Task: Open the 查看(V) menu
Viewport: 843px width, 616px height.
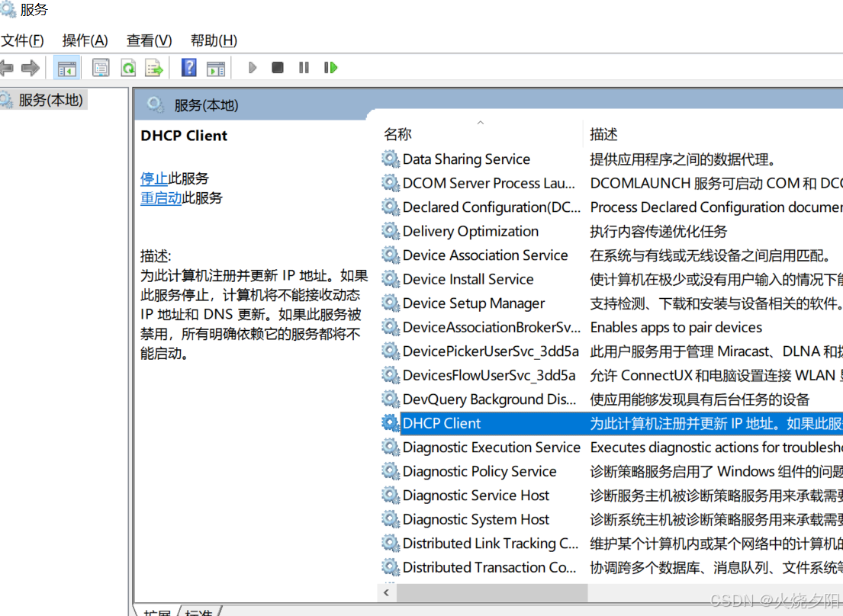Action: [149, 40]
